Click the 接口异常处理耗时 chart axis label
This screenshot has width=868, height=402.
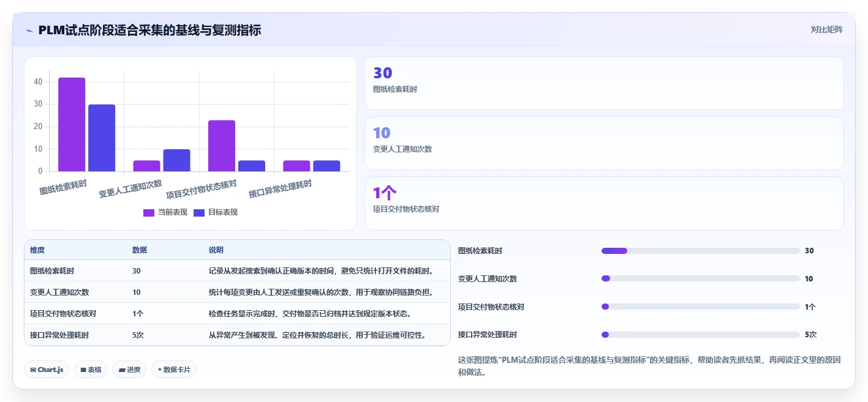pyautogui.click(x=280, y=188)
